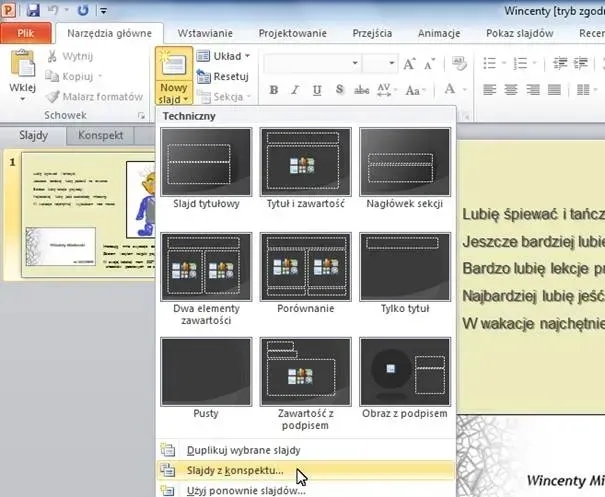
Task: Toggle Underline text formatting
Action: 318,90
